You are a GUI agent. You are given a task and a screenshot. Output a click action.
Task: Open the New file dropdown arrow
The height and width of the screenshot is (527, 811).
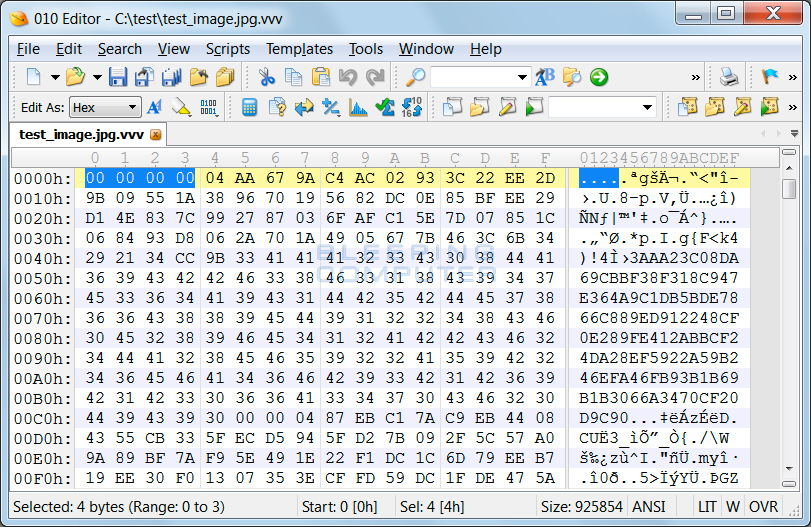coord(55,78)
